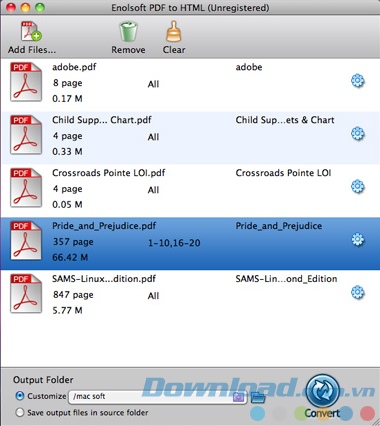Open settings gear for Pride_and_Prejudice.pdf
380x426 pixels.
(x=358, y=239)
